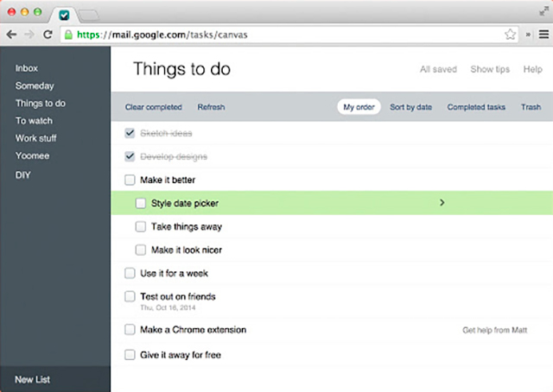This screenshot has width=553, height=392.
Task: Open the Inbox list in the sidebar
Action: point(27,68)
